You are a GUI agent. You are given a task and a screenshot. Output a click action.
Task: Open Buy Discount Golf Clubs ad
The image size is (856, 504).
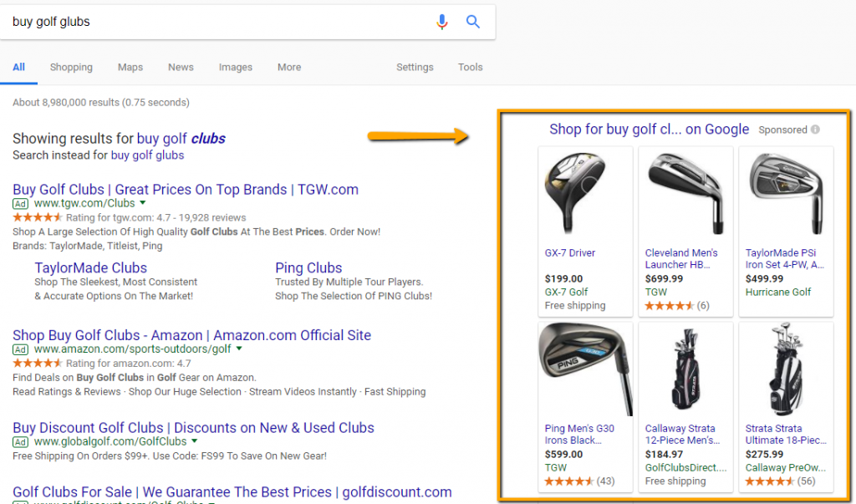coord(193,428)
